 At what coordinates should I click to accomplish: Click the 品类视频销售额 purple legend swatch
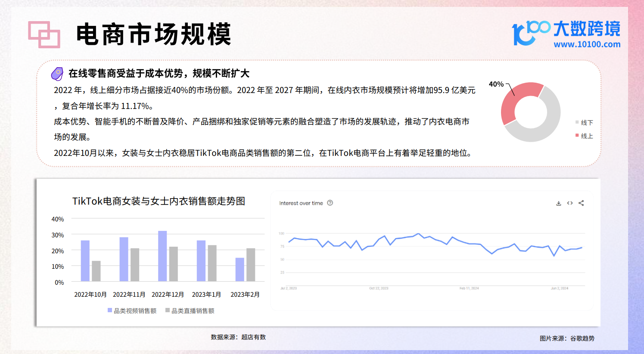[x=110, y=310]
